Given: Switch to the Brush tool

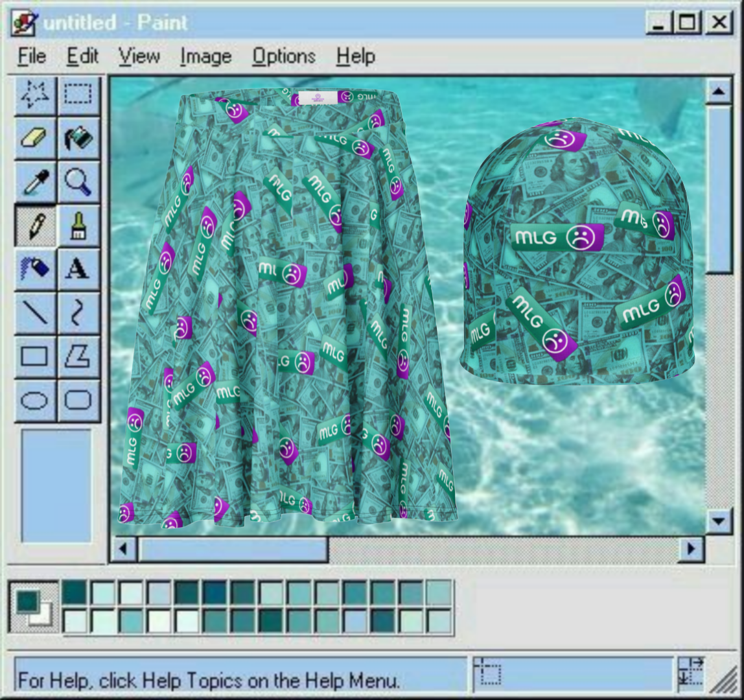Looking at the screenshot, I should point(78,226).
